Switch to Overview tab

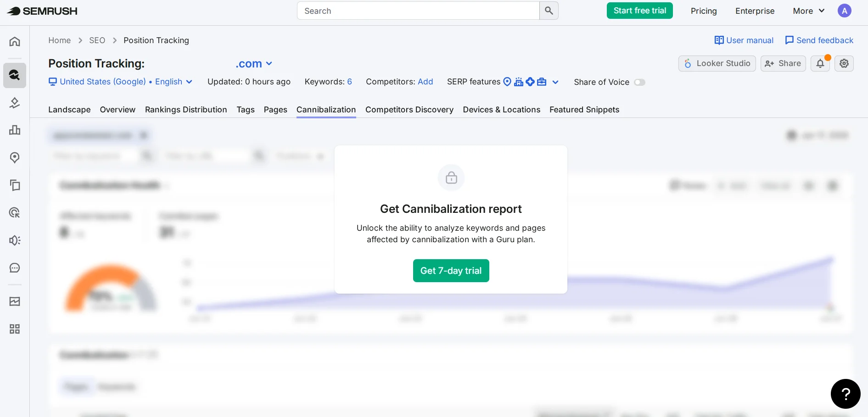click(x=118, y=110)
